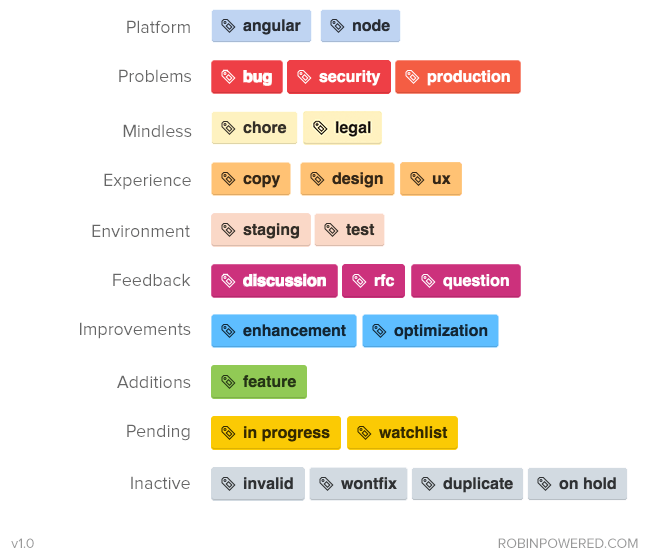The height and width of the screenshot is (560, 650).
Task: Click the Feedback category heading
Action: (151, 280)
